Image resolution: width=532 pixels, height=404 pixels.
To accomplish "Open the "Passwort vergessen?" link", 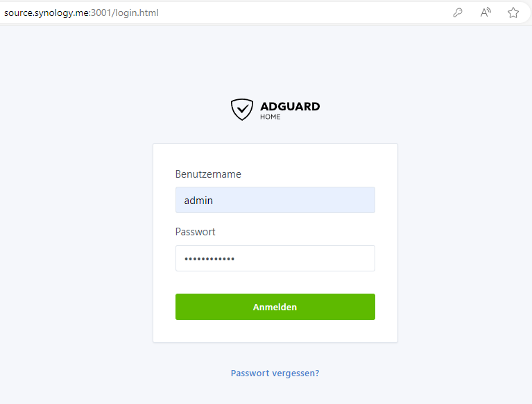I will [275, 373].
